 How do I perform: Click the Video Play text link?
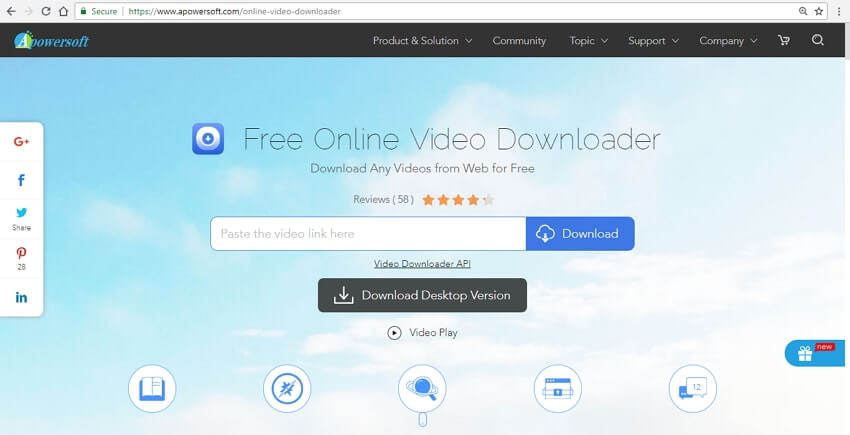pos(433,332)
